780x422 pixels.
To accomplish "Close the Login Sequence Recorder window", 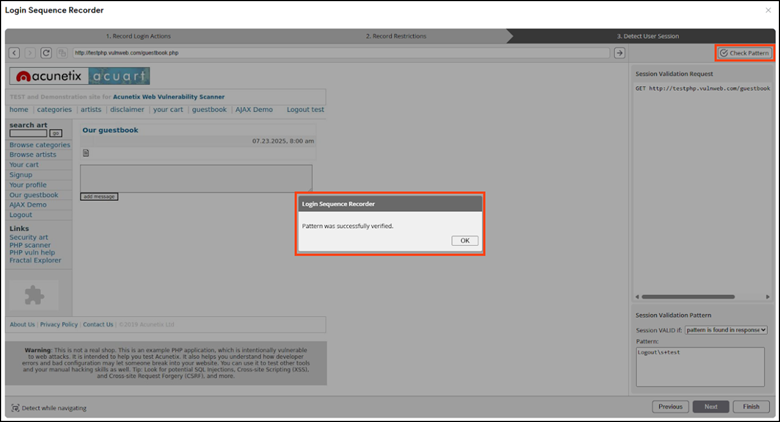I will point(768,10).
